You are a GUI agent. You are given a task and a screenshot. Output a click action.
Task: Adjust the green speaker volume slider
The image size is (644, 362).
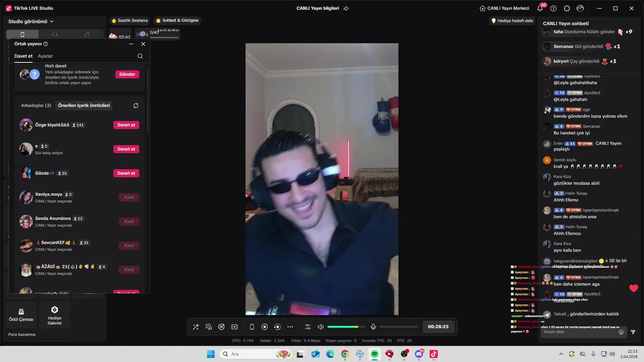(x=346, y=327)
